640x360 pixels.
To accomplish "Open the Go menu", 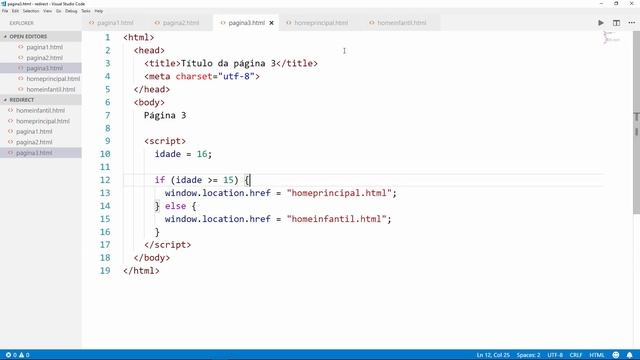I will click(x=58, y=11).
